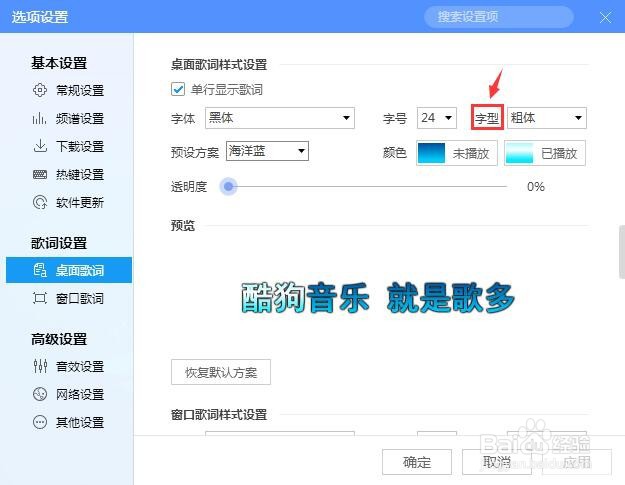Click the 取消 cancel button
This screenshot has height=485, width=625.
[497, 462]
